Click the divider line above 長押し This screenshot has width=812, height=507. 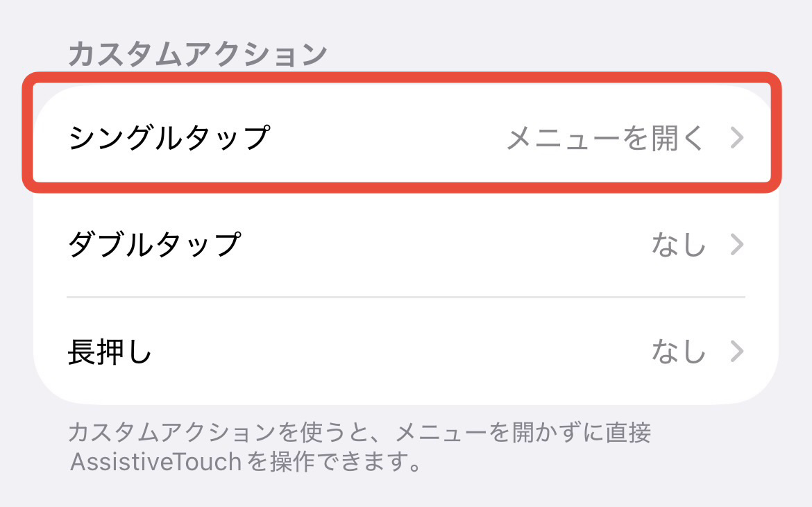click(405, 298)
